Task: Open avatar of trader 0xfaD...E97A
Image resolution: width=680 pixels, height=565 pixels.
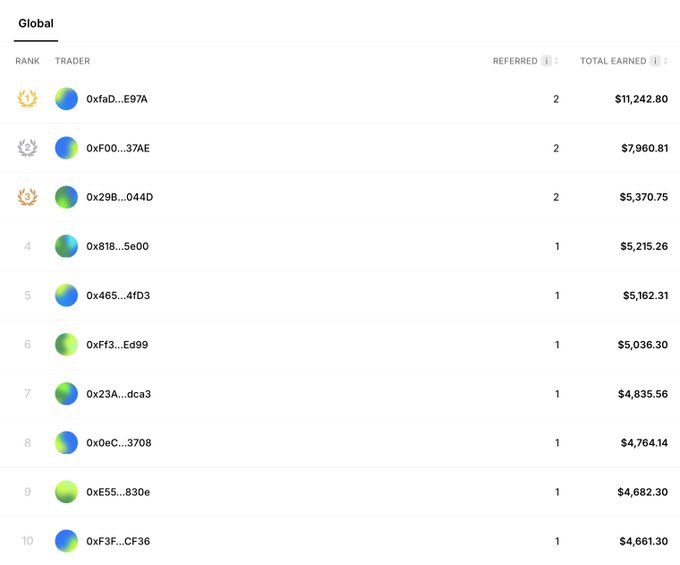Action: point(66,99)
